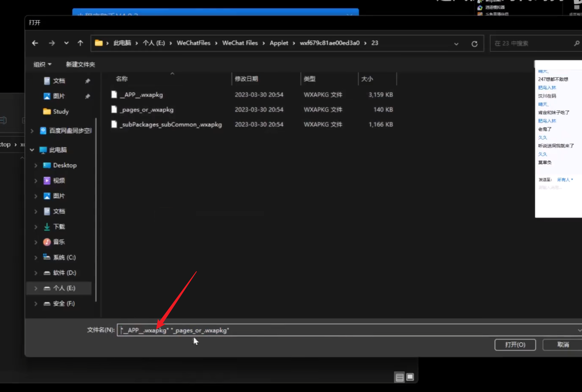The width and height of the screenshot is (582, 392).
Task: Jump to WeChatFiles breadcrumb
Action: pyautogui.click(x=194, y=43)
